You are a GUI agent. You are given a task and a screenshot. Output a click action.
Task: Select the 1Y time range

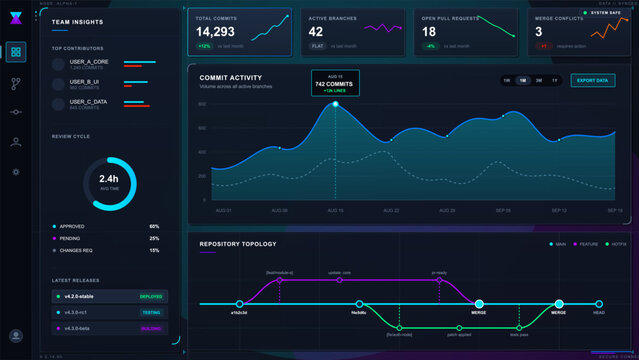click(555, 80)
